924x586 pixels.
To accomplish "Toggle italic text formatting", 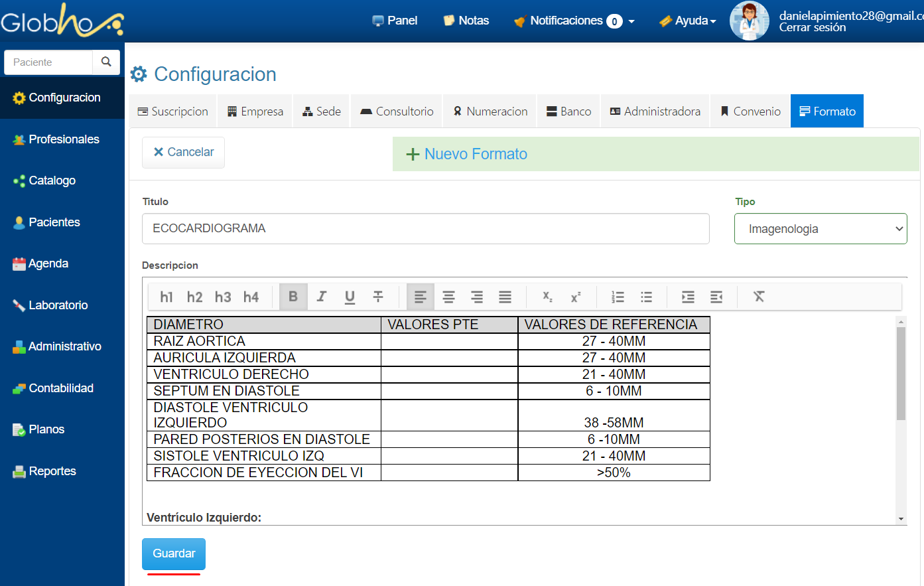I will tap(322, 297).
